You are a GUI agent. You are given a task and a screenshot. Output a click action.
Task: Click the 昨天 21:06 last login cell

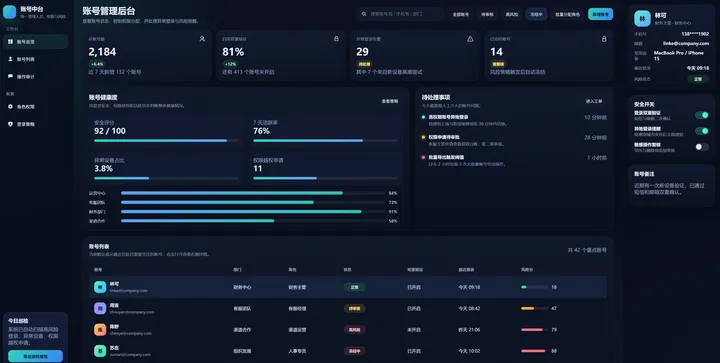click(x=469, y=329)
